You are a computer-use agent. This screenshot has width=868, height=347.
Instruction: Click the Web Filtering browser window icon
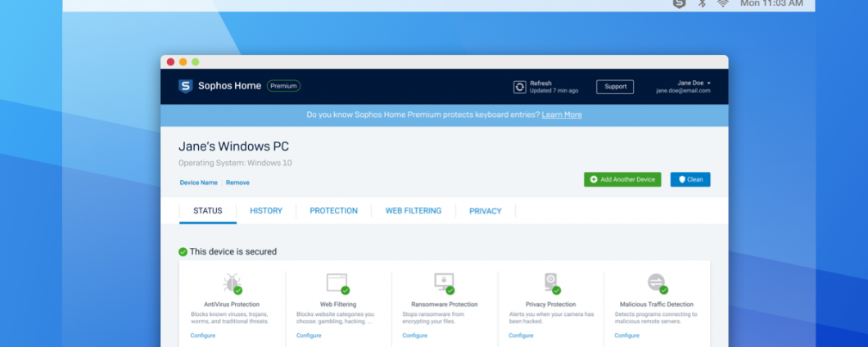click(x=337, y=283)
